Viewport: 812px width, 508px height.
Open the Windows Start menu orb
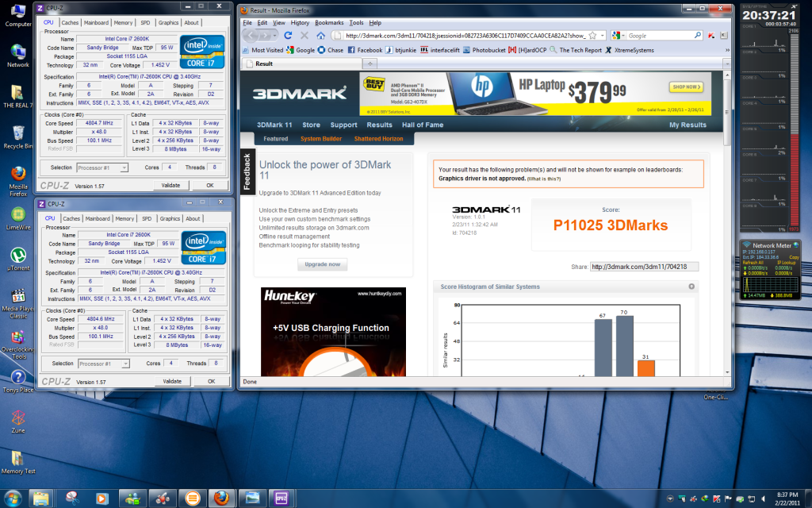pyautogui.click(x=12, y=498)
